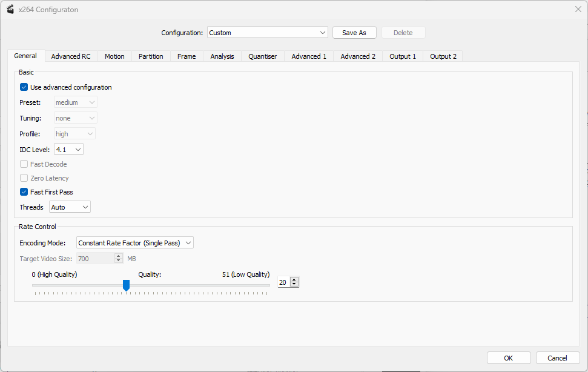Increase the Quality value with up arrow

(294, 280)
